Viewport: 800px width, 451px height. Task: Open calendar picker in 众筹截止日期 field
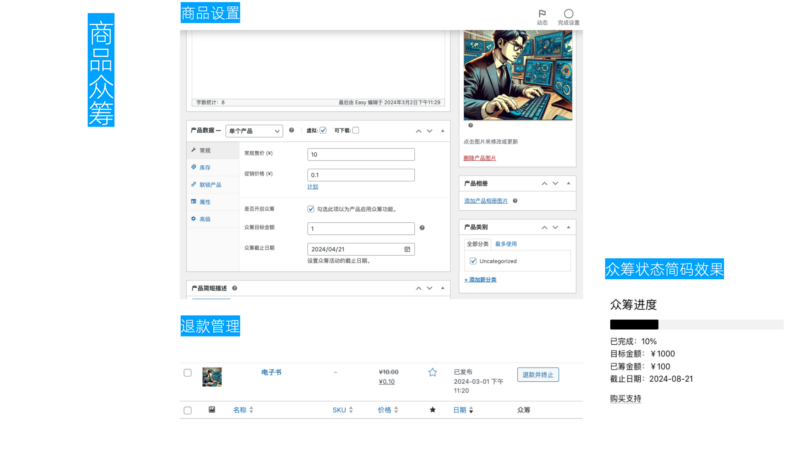tap(407, 249)
